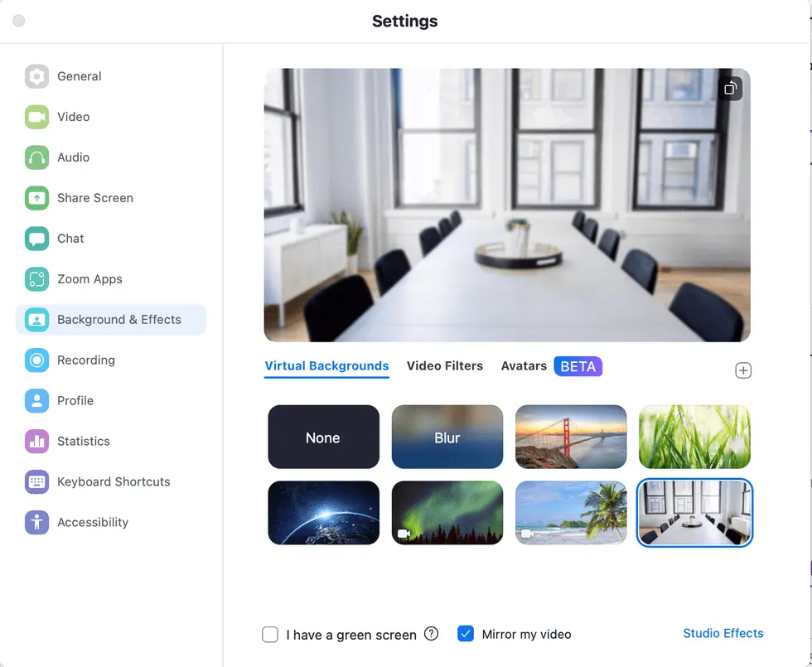Select the aurora borealis video background
812x667 pixels.
[447, 513]
